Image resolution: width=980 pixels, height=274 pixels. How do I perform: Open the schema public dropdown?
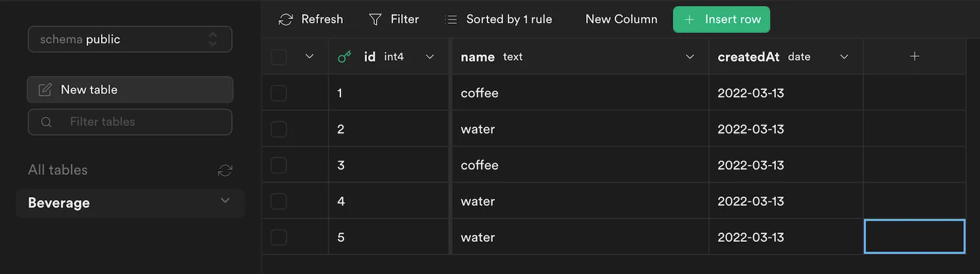(130, 39)
